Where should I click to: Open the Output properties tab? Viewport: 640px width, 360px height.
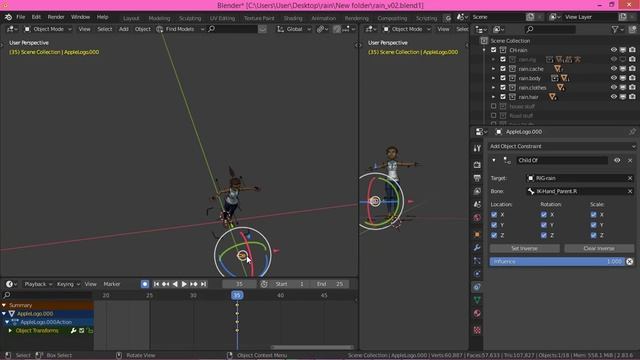(477, 178)
